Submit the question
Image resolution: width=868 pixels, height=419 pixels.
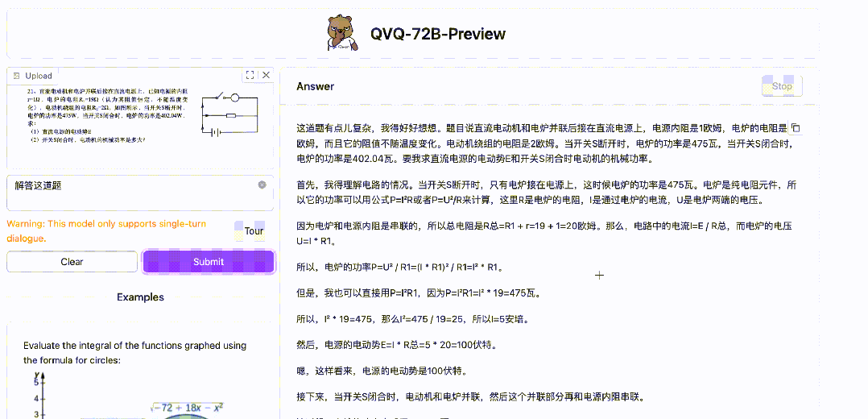208,262
